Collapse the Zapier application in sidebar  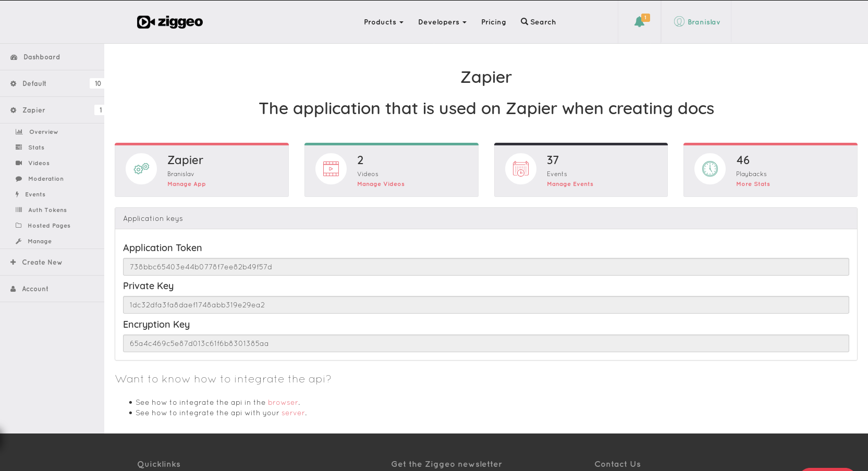[52, 110]
